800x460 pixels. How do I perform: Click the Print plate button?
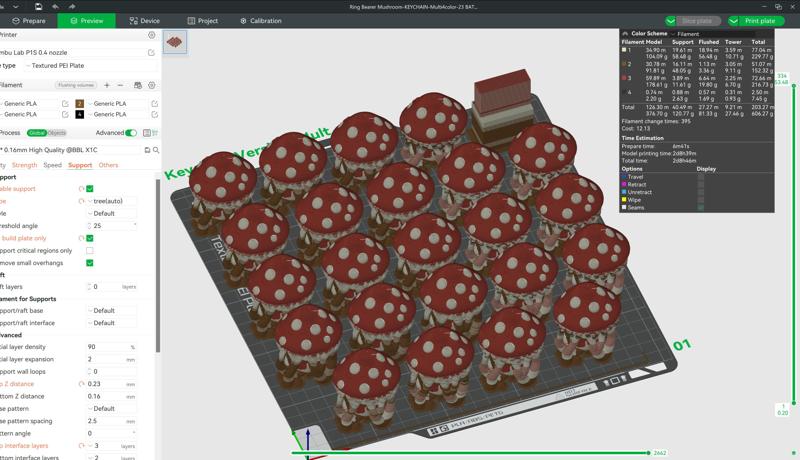tap(761, 21)
